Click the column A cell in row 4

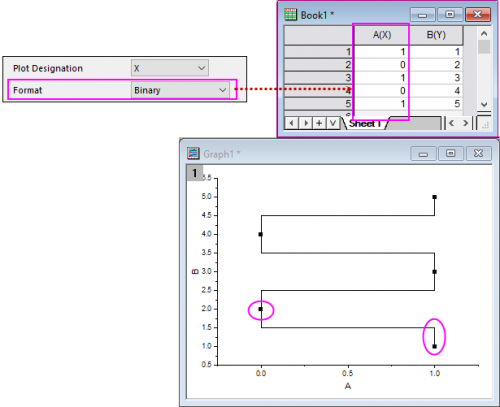click(x=381, y=91)
